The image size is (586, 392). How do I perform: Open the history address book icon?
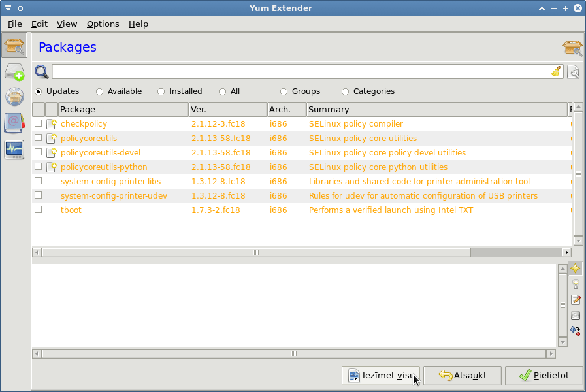[x=14, y=123]
